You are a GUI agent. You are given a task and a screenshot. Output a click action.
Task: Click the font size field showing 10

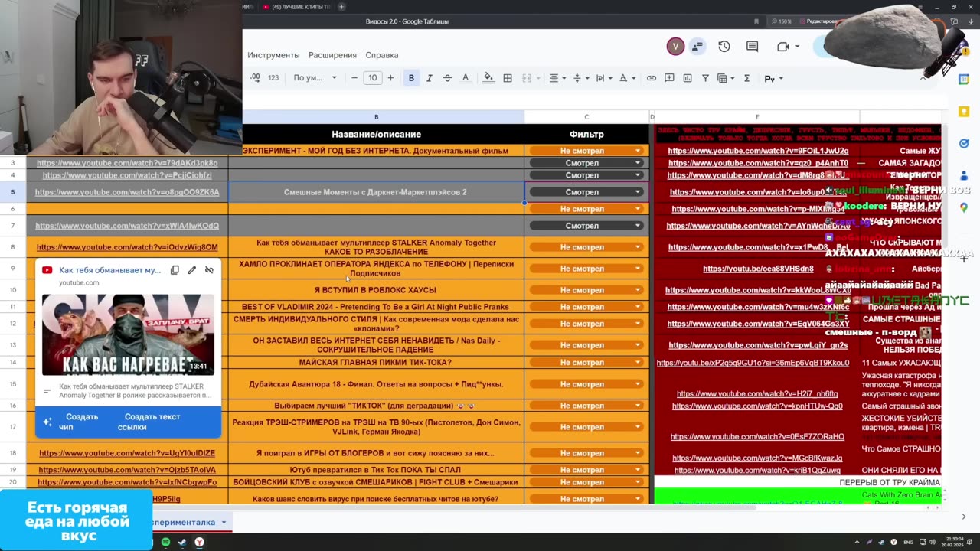(x=372, y=78)
